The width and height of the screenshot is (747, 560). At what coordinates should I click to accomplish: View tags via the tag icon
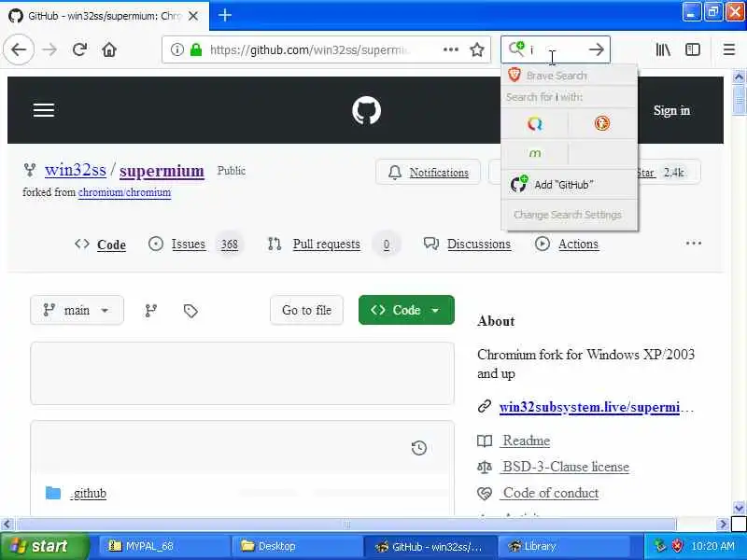click(190, 311)
